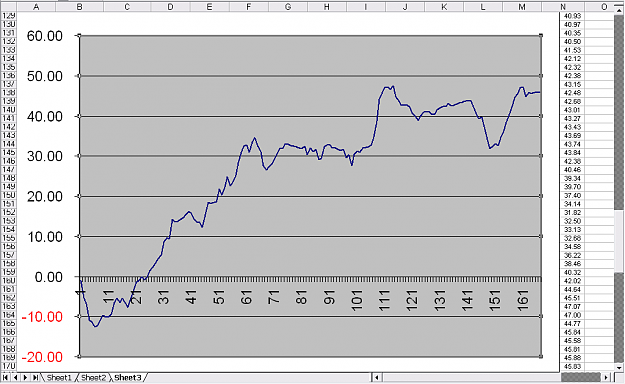The image size is (625, 384).
Task: Click the 0.00 y-axis label
Action: click(49, 277)
